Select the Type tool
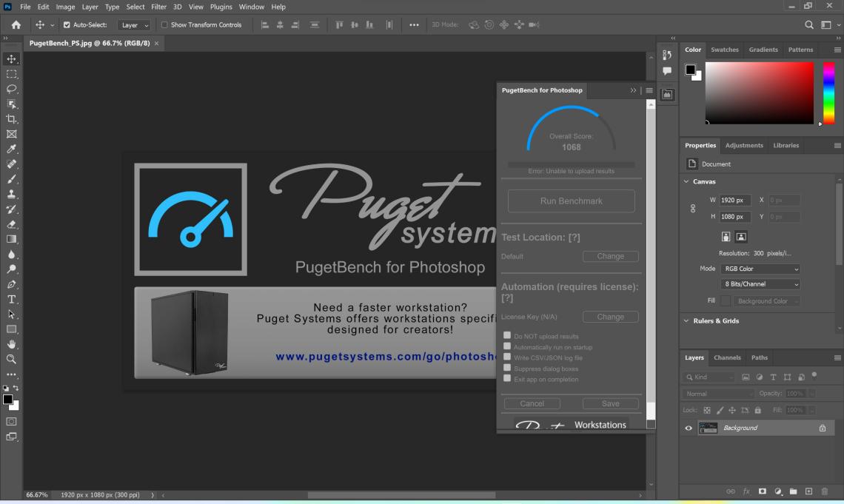844x504 pixels. (11, 299)
